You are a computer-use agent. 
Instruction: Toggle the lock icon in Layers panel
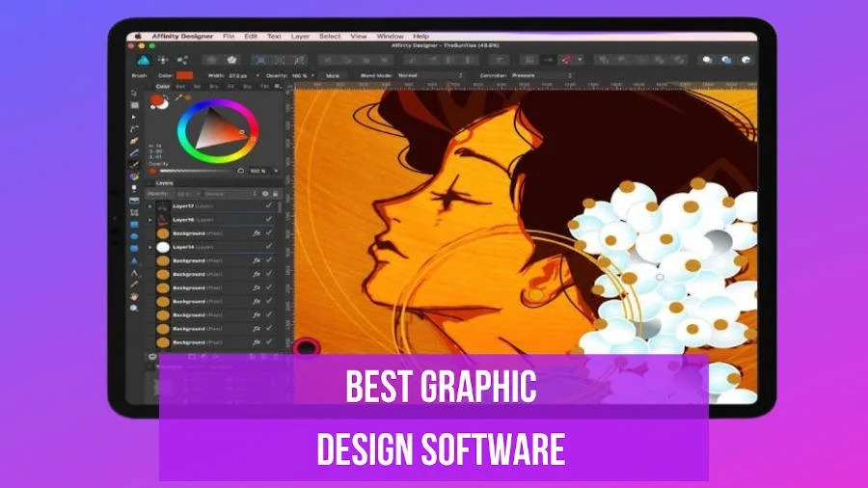point(275,194)
